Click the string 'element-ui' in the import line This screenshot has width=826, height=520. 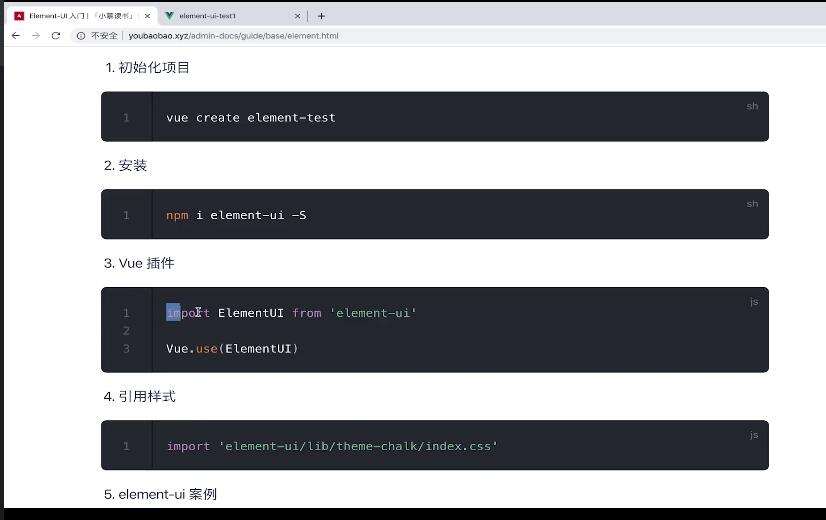[x=373, y=313]
